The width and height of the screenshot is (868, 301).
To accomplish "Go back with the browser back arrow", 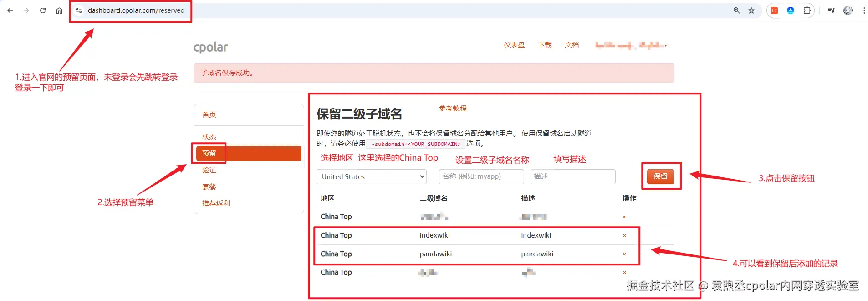I will (10, 10).
